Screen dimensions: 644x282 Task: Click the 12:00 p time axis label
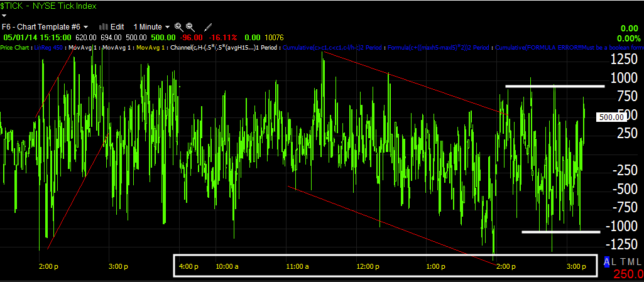point(367,266)
